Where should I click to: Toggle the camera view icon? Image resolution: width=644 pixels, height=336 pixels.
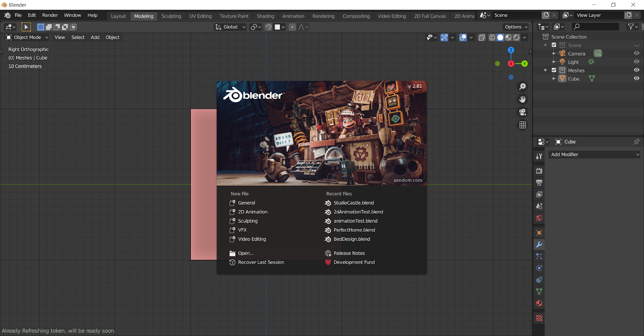pos(522,112)
